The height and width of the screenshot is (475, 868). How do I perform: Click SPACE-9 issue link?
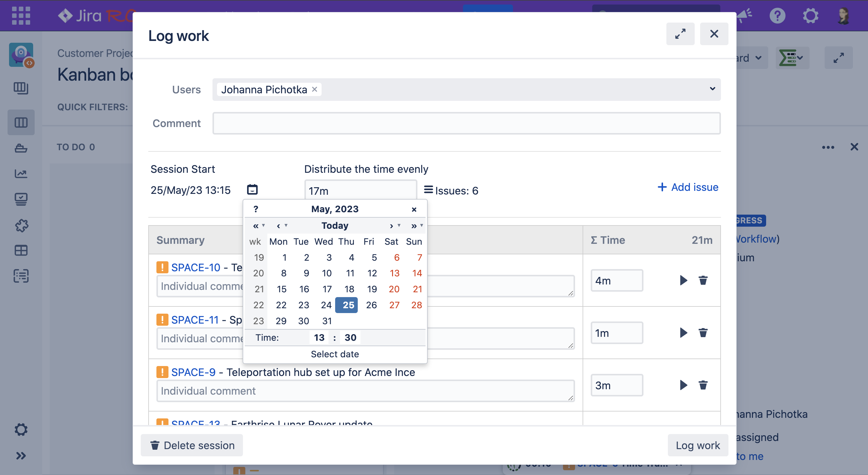coord(193,372)
